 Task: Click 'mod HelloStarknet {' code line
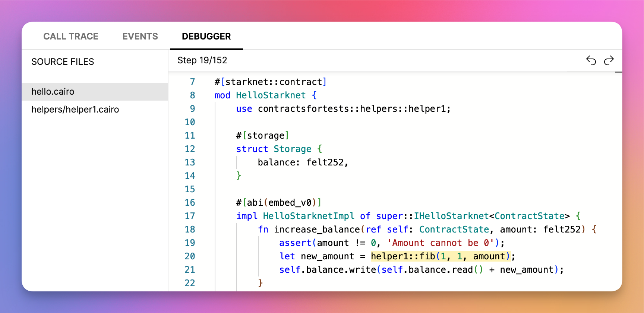[x=266, y=95]
